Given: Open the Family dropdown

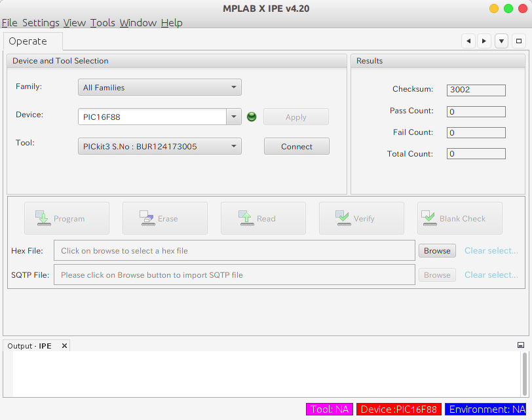Looking at the screenshot, I should (x=160, y=88).
